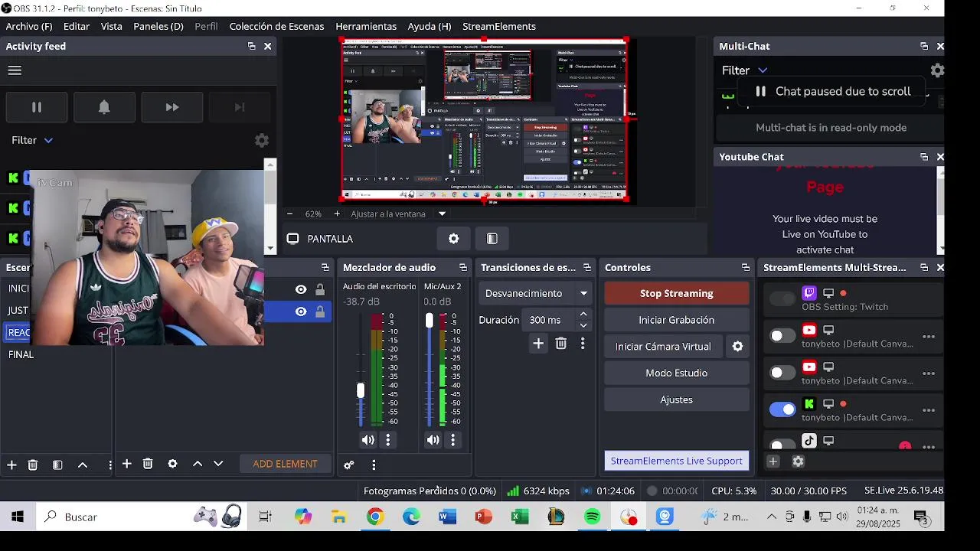Adjust Audio del escritorio volume slider
The image size is (980, 551).
click(x=361, y=391)
